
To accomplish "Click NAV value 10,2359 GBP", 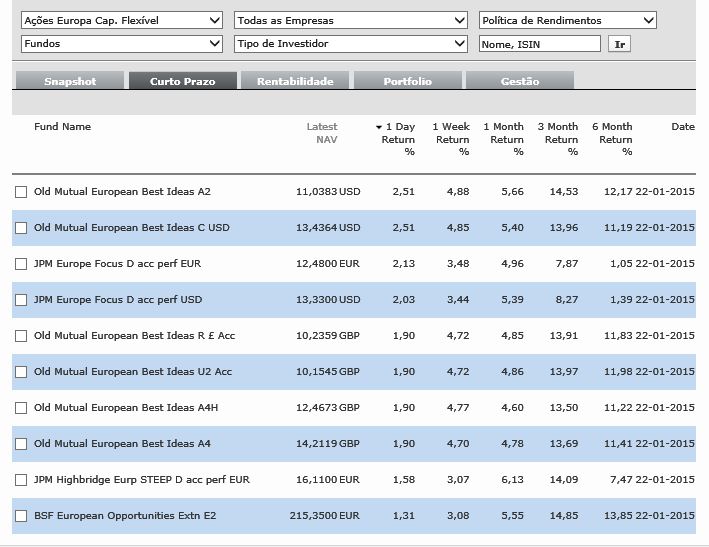I will pos(328,335).
